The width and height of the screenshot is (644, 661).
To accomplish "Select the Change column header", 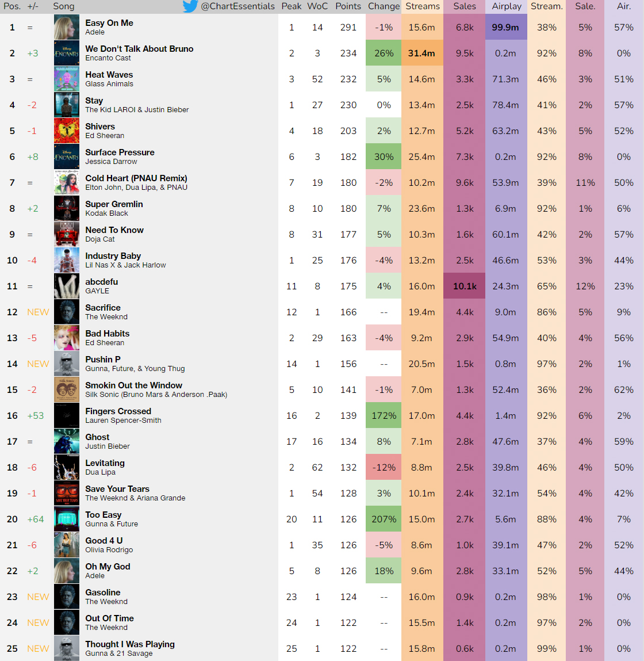I will 384,6.
